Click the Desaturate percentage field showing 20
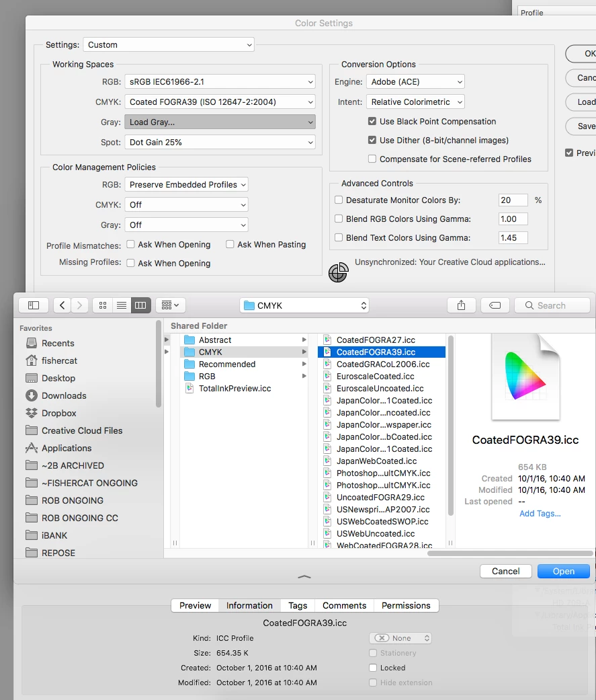 [513, 200]
